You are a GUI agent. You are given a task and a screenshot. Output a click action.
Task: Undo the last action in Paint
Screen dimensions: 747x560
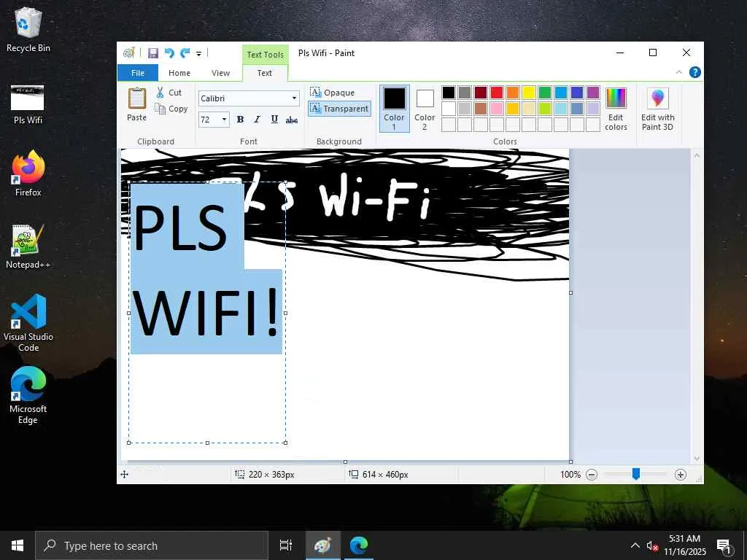pyautogui.click(x=169, y=52)
